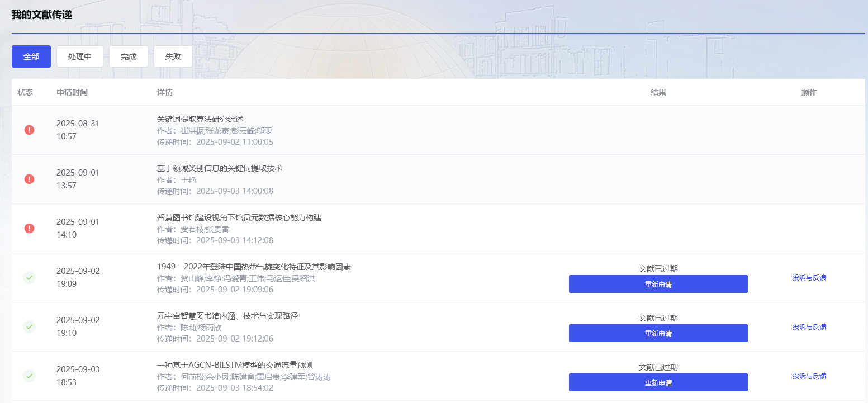Click the green check icon dated 2025-09-02 19:10
Viewport: 868px width, 403px height.
[x=29, y=327]
